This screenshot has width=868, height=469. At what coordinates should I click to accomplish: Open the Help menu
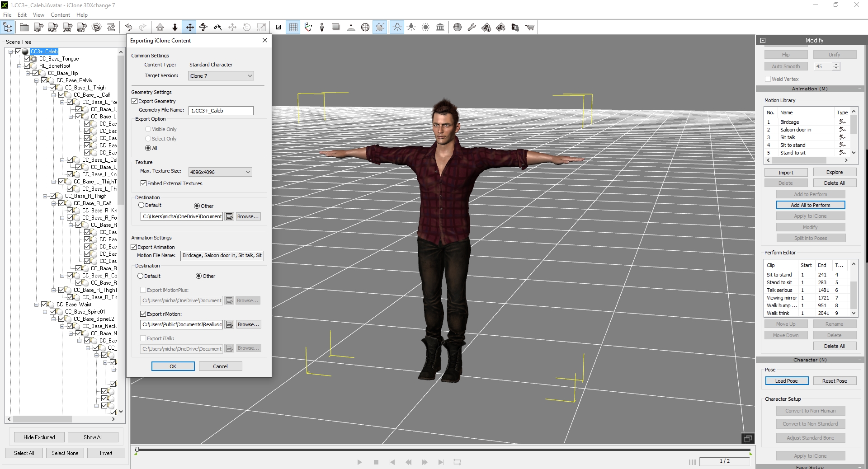[x=82, y=15]
